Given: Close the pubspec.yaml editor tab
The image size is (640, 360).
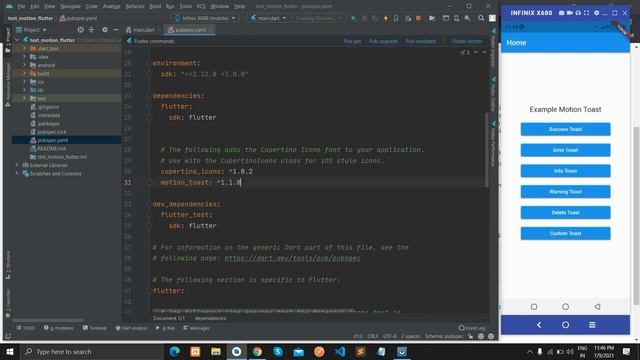Looking at the screenshot, I should coord(211,30).
